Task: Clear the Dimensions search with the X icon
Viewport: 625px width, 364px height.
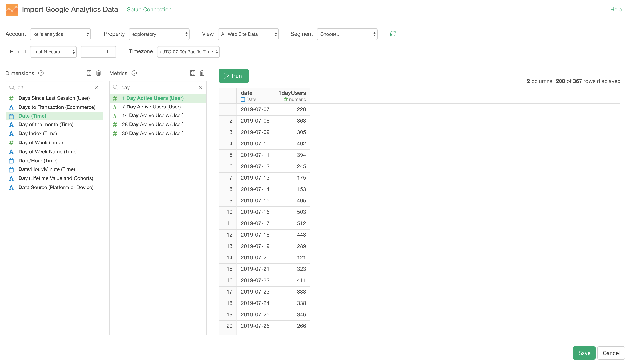Action: (x=97, y=87)
